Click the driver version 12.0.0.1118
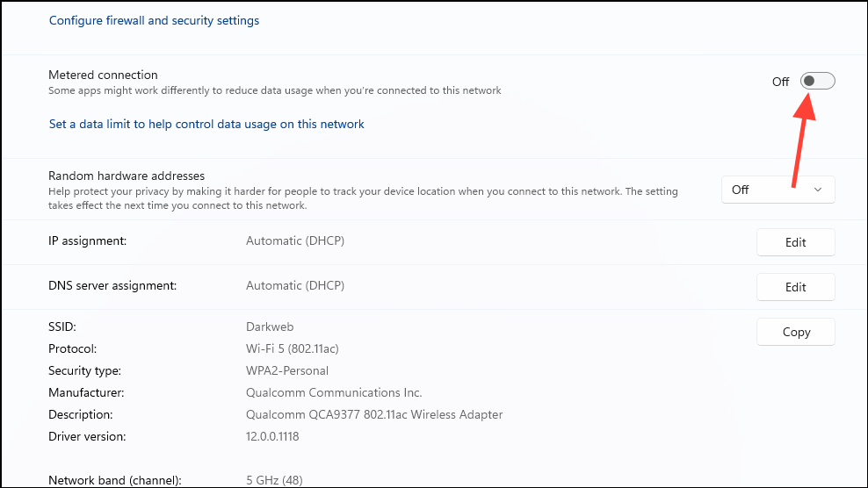 click(x=272, y=436)
